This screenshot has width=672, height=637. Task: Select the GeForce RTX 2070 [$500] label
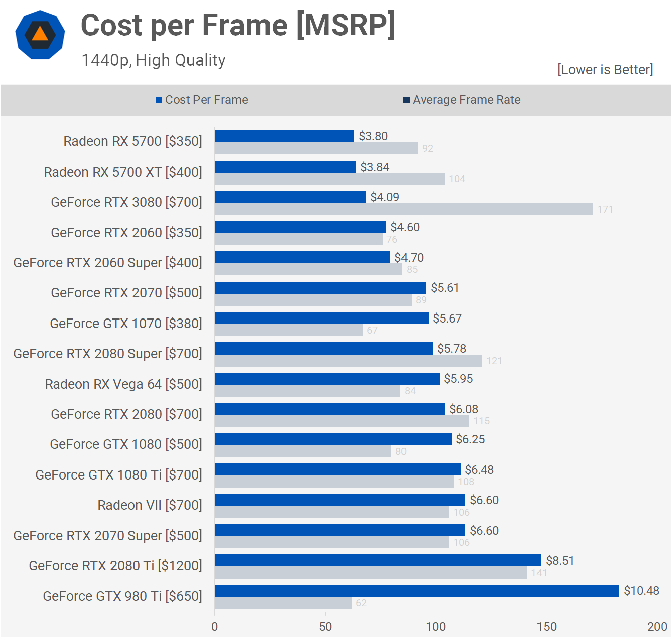pyautogui.click(x=126, y=293)
